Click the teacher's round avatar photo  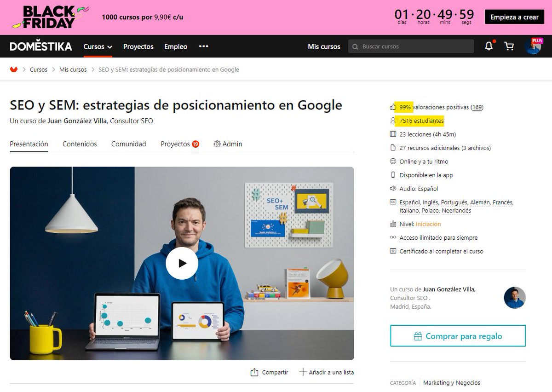[x=515, y=298]
